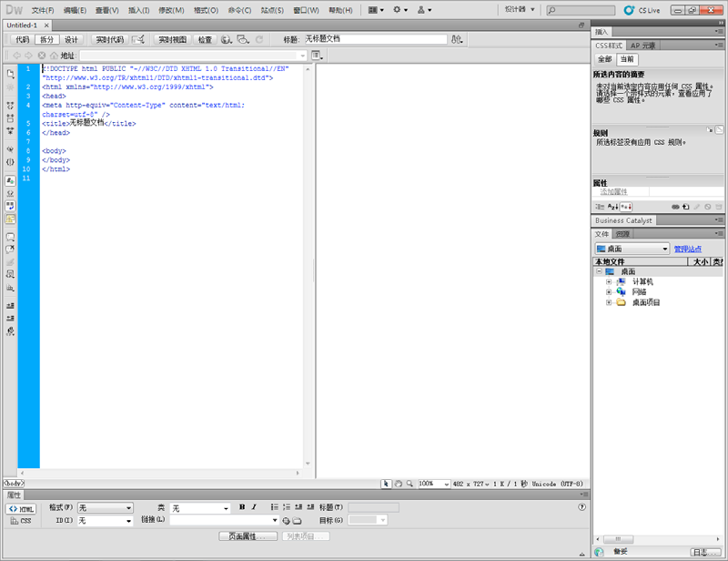Click the Italic formatting icon in Properties
The height and width of the screenshot is (561, 728).
point(254,507)
